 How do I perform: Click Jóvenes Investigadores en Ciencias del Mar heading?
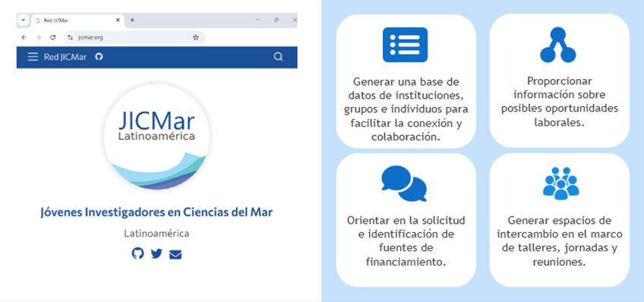pyautogui.click(x=156, y=212)
